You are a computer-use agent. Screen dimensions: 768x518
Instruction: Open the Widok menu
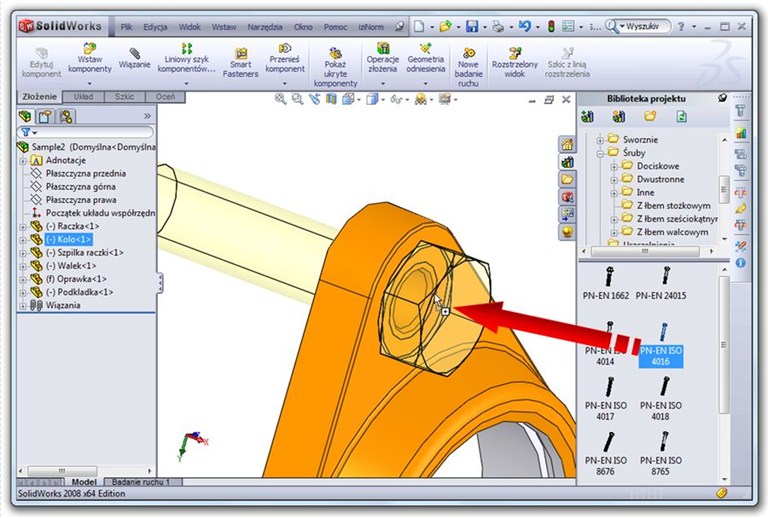190,27
